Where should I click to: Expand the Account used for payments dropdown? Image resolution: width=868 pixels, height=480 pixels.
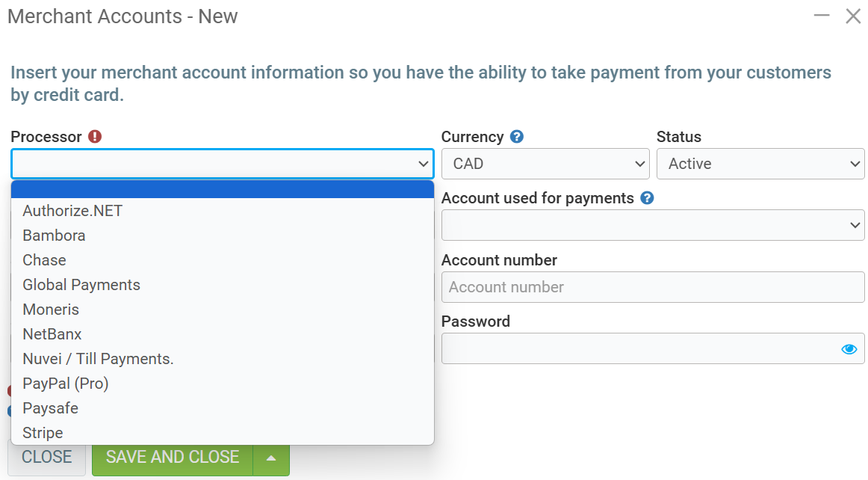coord(653,225)
